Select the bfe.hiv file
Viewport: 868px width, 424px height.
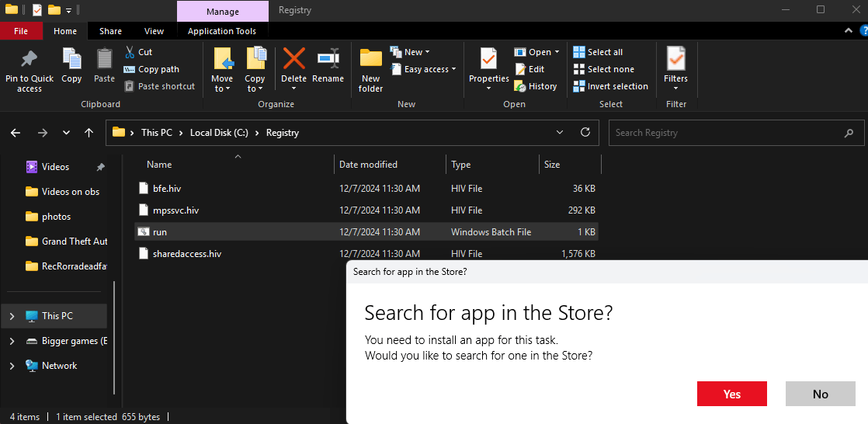click(x=366, y=189)
